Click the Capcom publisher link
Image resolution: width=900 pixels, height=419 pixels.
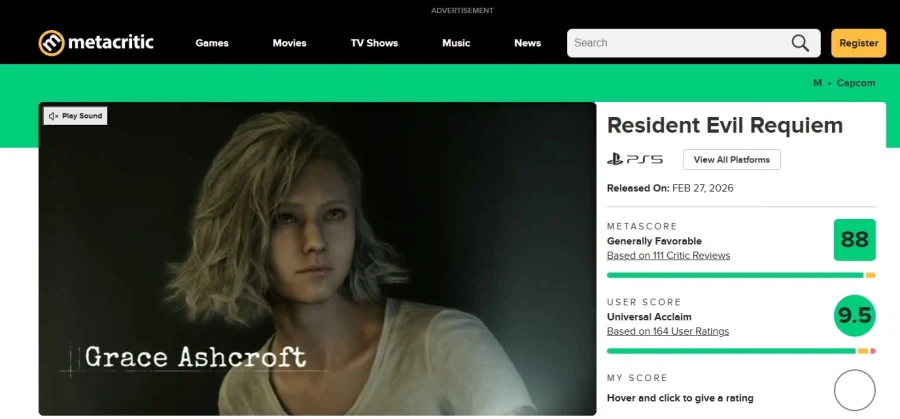(855, 83)
